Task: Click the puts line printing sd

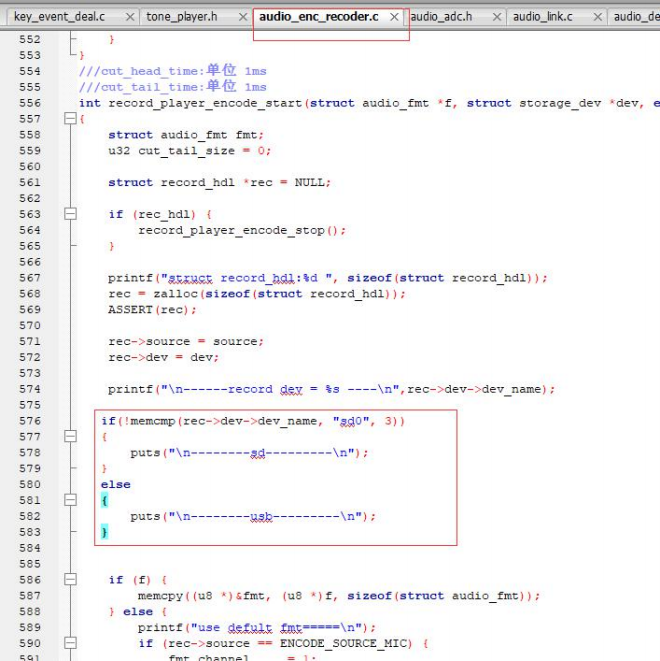Action: tap(249, 453)
